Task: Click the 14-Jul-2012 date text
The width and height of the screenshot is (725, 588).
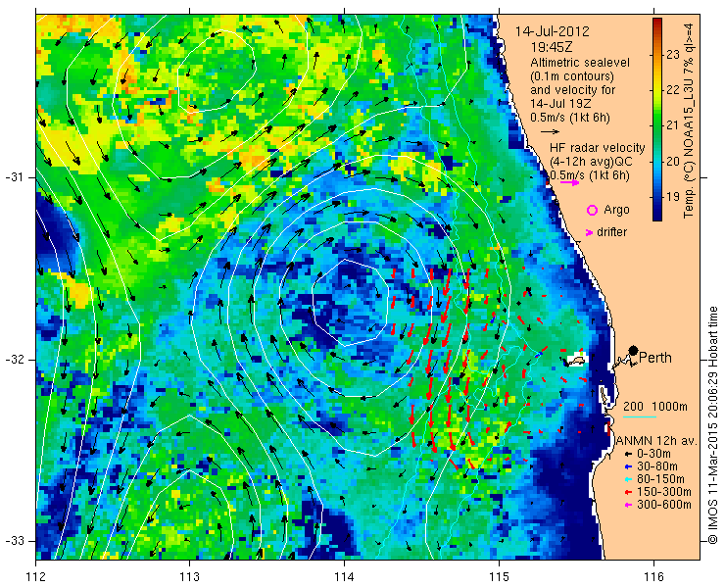Action: pos(552,31)
